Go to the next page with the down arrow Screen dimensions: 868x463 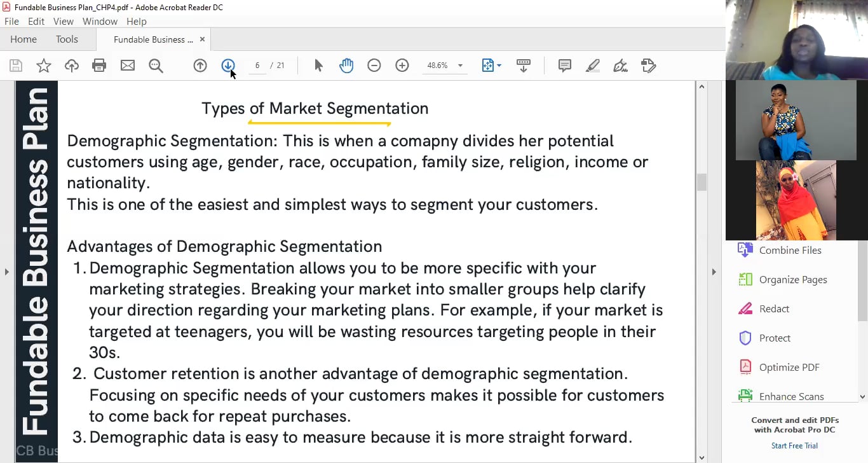pyautogui.click(x=228, y=66)
